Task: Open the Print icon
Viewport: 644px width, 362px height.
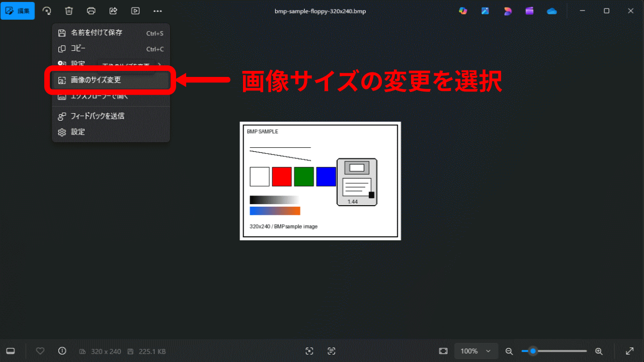Action: [91, 11]
